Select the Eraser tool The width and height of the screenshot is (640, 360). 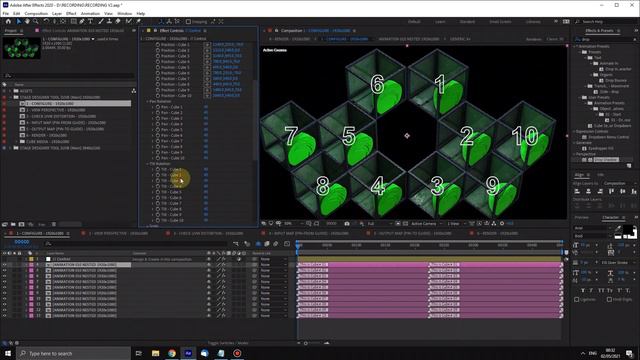tap(118, 21)
